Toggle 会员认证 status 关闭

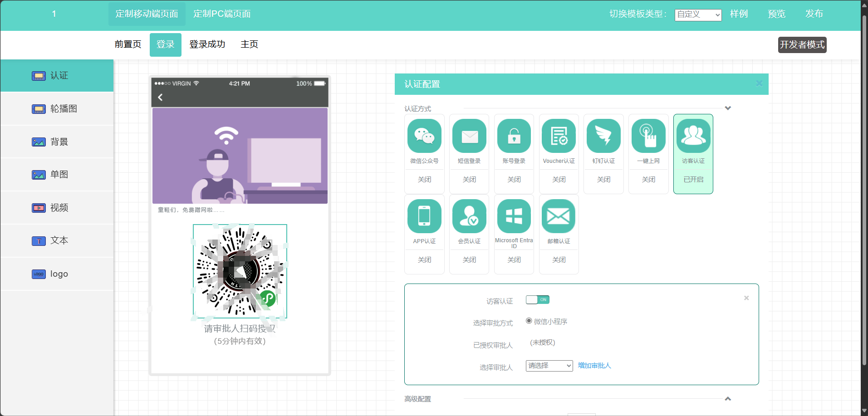pyautogui.click(x=469, y=260)
